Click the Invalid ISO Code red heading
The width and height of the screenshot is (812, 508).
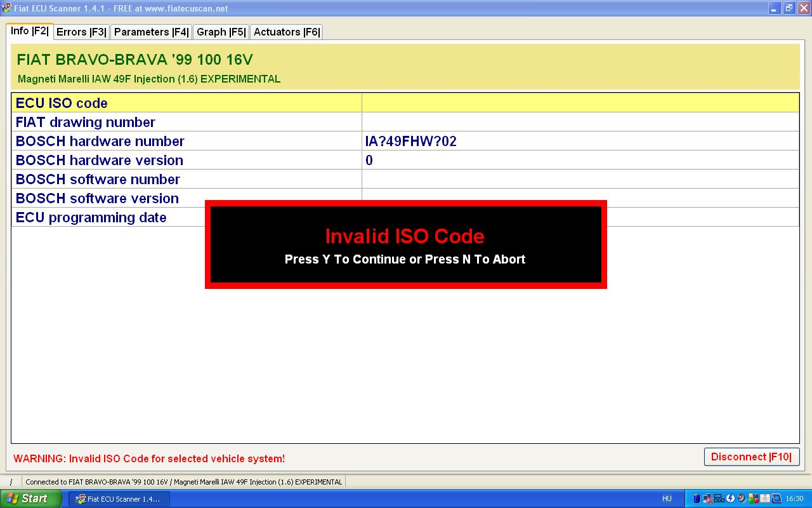coord(405,236)
